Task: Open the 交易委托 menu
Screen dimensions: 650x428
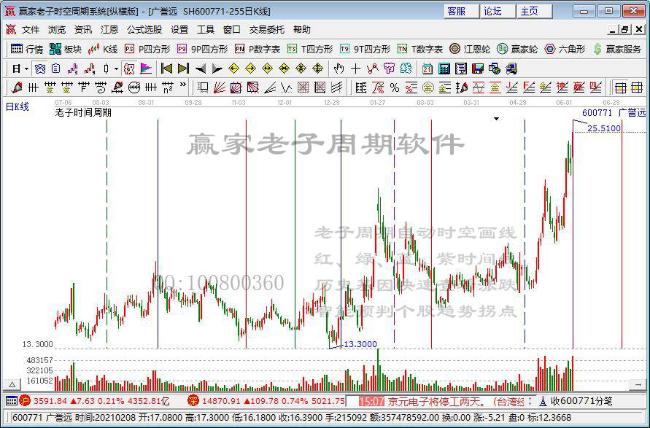Action: (267, 30)
